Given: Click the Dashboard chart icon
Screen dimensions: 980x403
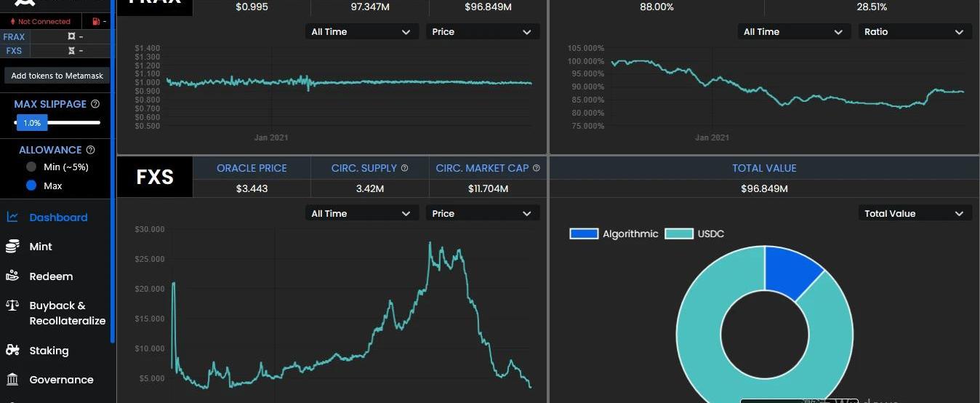Looking at the screenshot, I should 12,217.
